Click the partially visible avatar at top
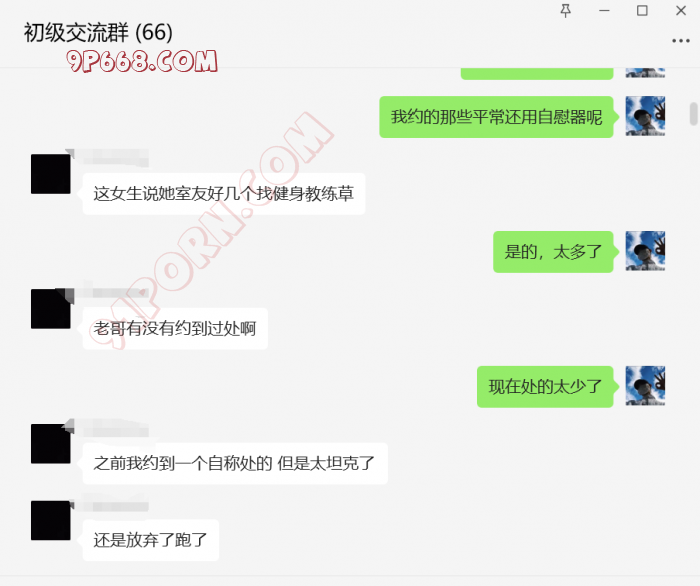Image resolution: width=700 pixels, height=586 pixels. coord(645,72)
